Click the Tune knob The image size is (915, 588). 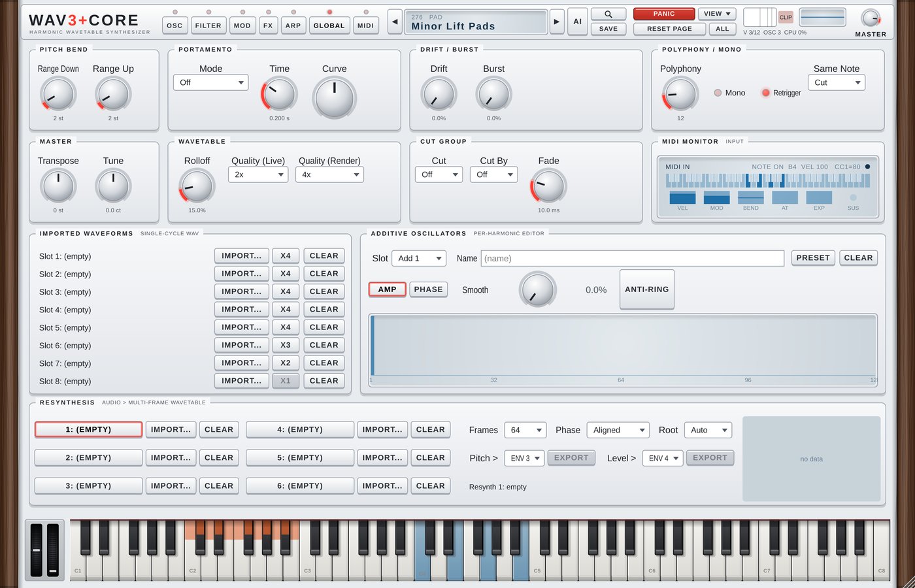(113, 187)
